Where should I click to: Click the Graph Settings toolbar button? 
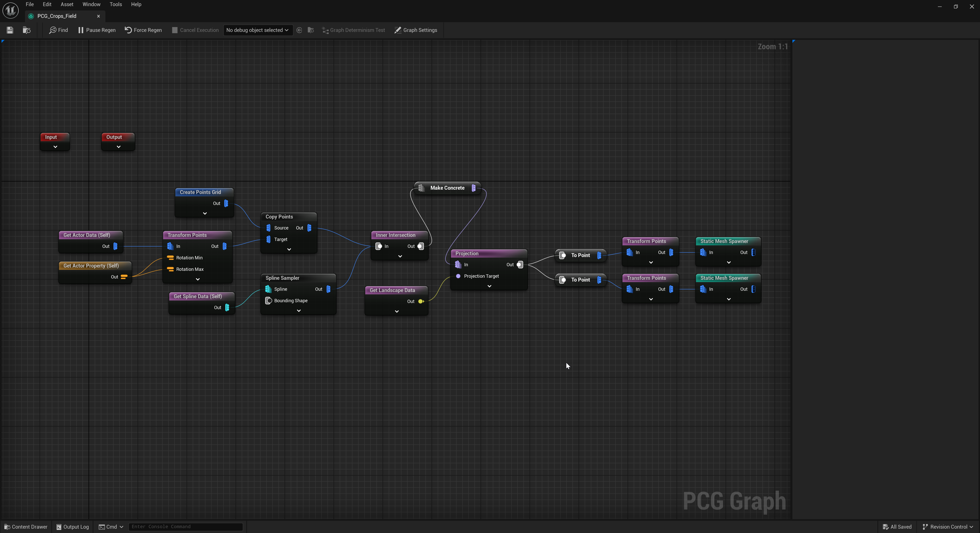click(x=415, y=30)
